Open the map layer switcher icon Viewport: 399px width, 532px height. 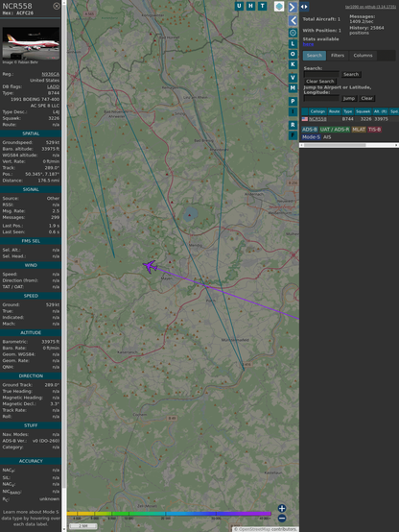pyautogui.click(x=279, y=7)
